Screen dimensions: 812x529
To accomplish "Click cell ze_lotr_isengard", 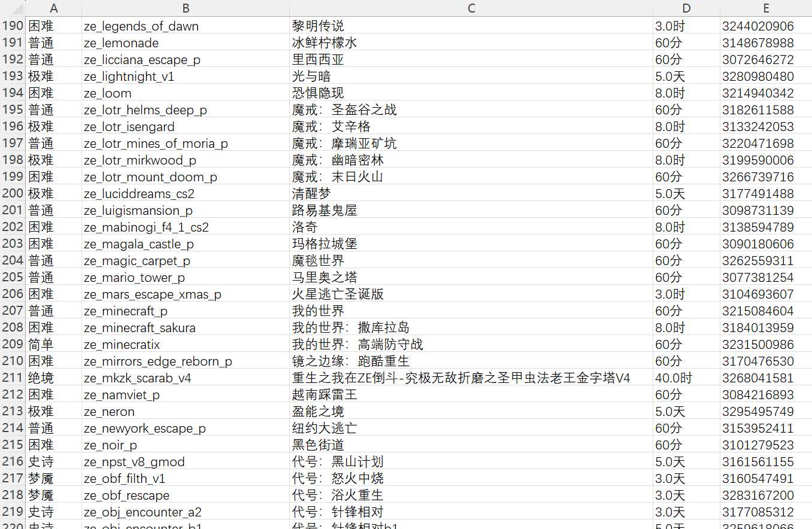I will (186, 127).
